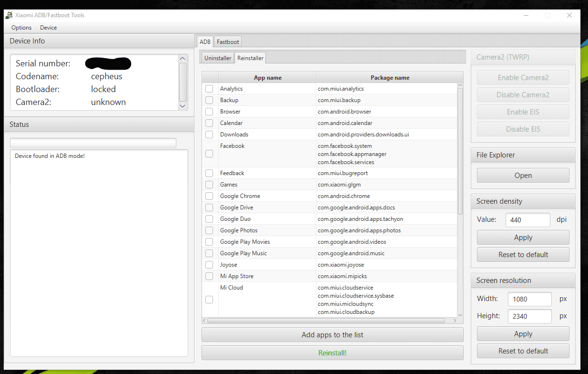Click the disabled Disable EIS button
Viewport: 588px width, 374px height.
523,129
